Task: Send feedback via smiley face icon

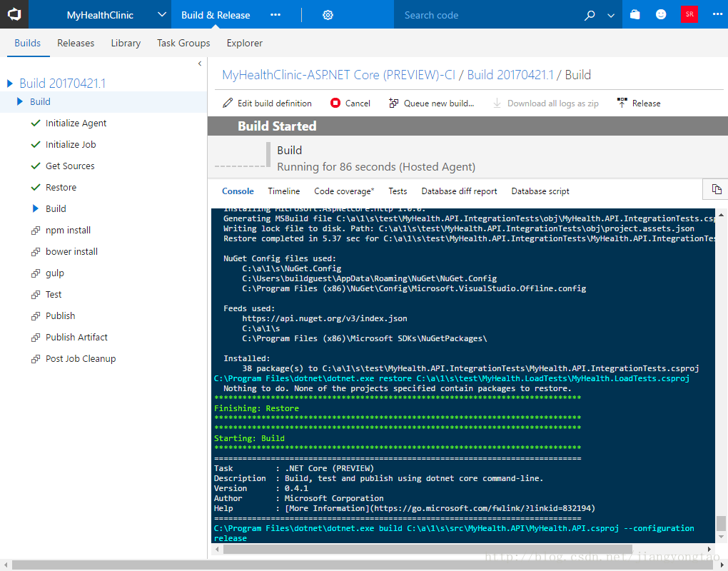Action: [x=661, y=14]
